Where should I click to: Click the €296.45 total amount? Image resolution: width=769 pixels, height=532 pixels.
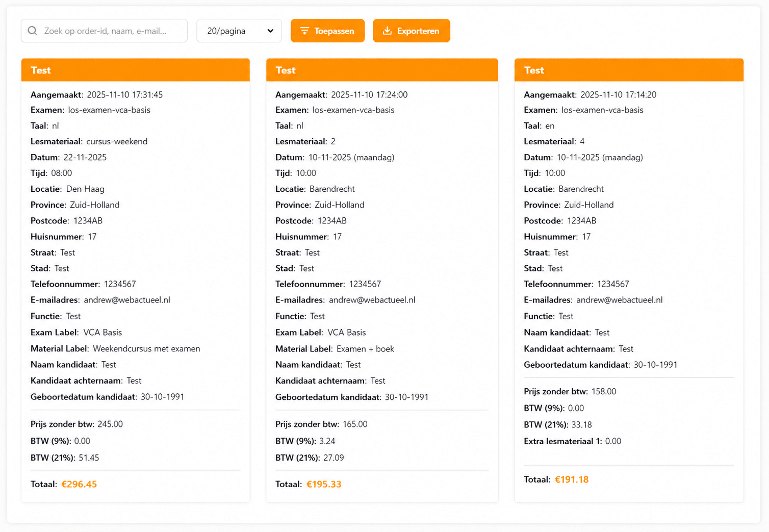(79, 484)
